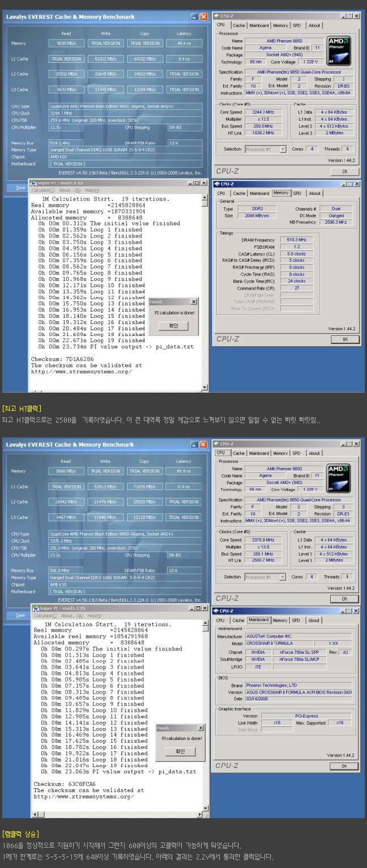The width and height of the screenshot is (367, 868).
Task: Open About tab in CPU-Z showing 3244.3 MHz
Action: click(x=314, y=25)
